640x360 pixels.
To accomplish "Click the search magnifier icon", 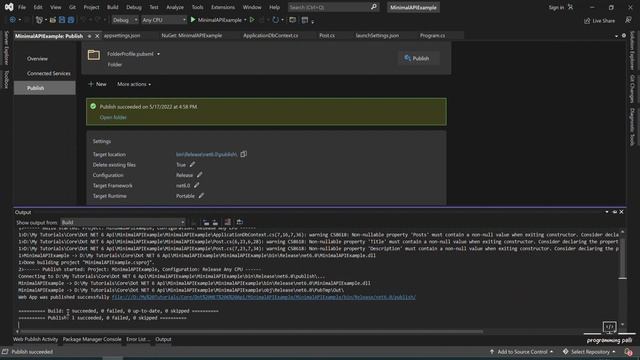I will (373, 7).
